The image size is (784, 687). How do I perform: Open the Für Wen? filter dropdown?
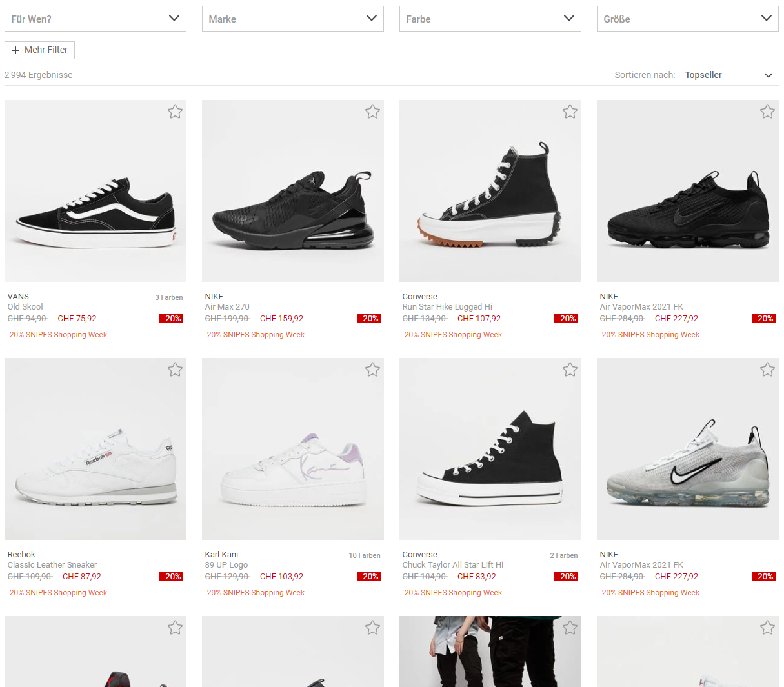click(95, 19)
